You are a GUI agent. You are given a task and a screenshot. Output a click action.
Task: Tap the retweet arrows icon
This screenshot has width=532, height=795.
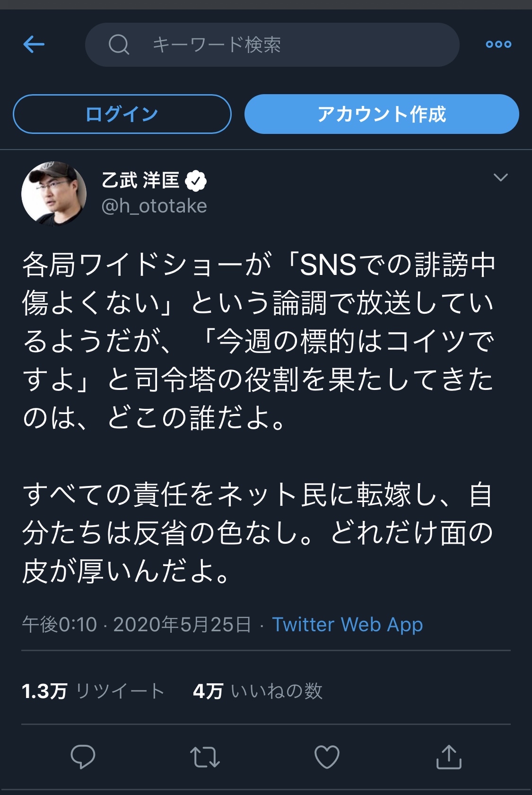click(205, 756)
